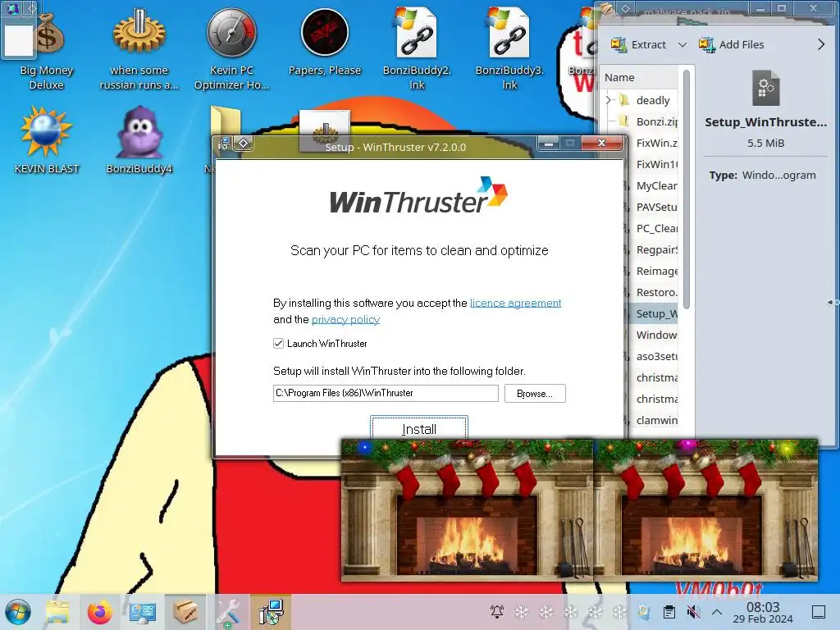This screenshot has width=840, height=630.
Task: Click the Install button
Action: click(419, 428)
